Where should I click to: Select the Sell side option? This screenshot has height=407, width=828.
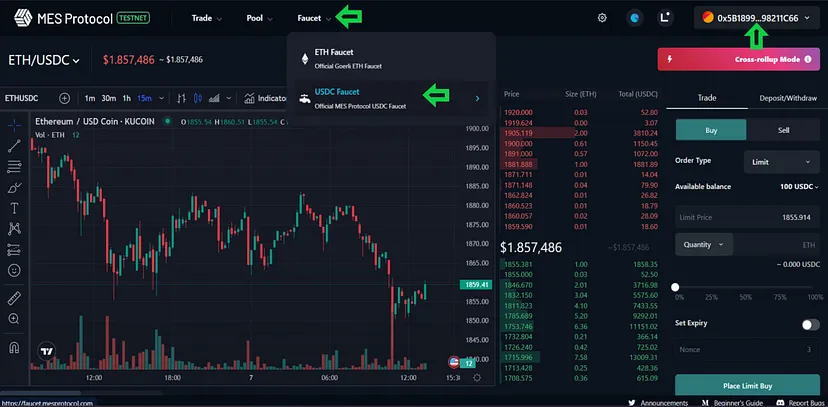783,130
